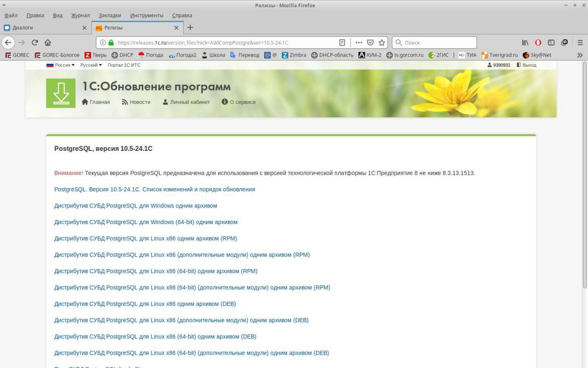
Task: Open Linux x86 одним архивом (RPM) link
Action: point(146,238)
